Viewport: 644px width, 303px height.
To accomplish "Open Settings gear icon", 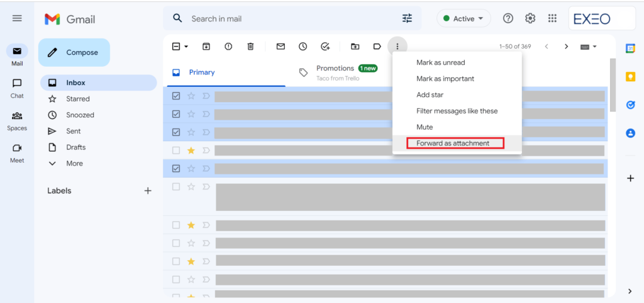I will 530,18.
